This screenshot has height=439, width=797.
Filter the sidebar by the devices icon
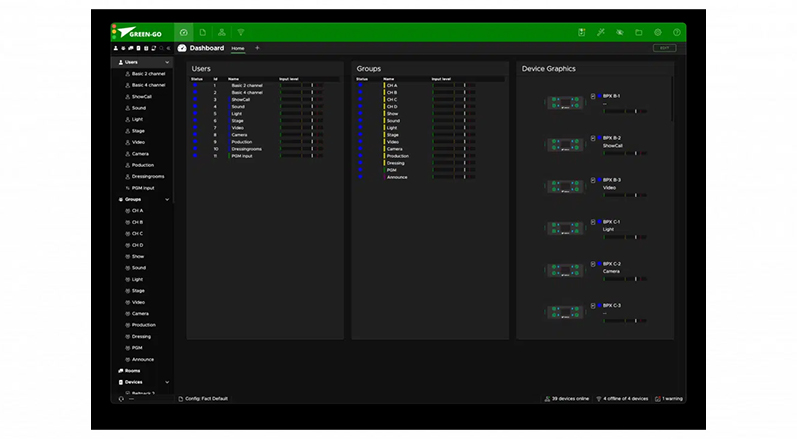pyautogui.click(x=138, y=48)
